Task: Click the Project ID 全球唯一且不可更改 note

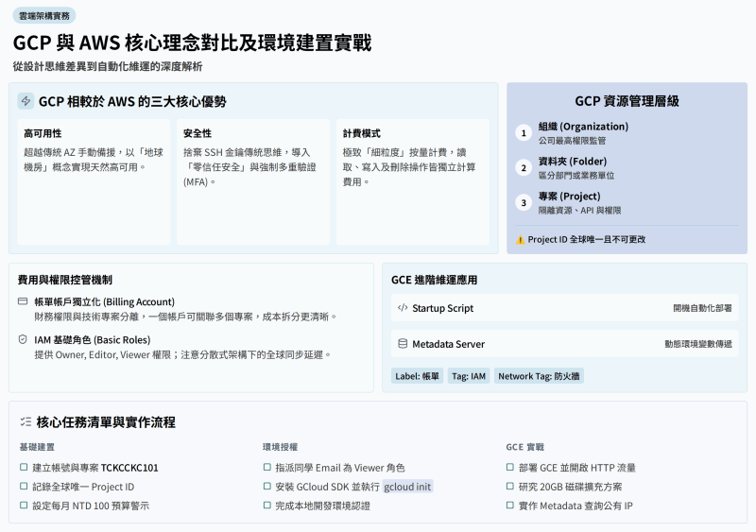Action: coord(586,240)
